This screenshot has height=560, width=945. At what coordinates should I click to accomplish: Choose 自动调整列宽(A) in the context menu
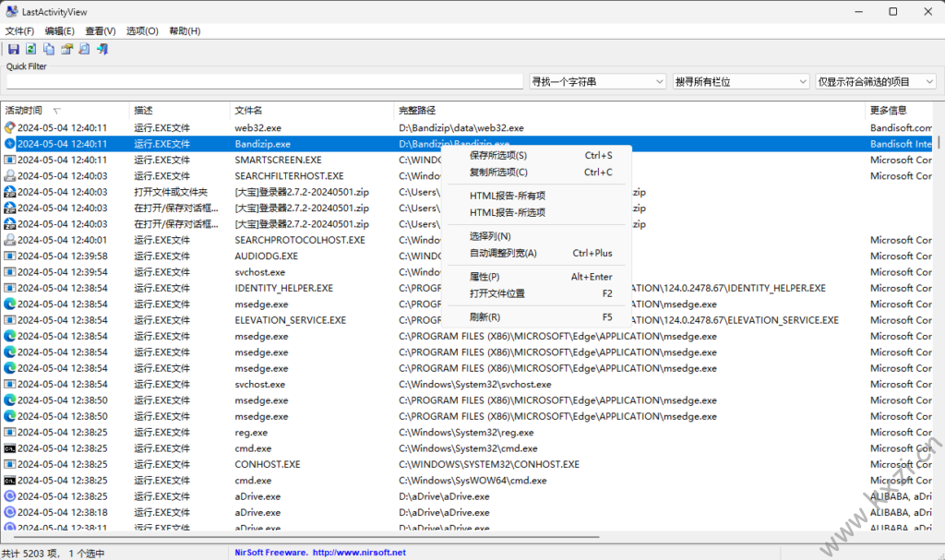536,253
